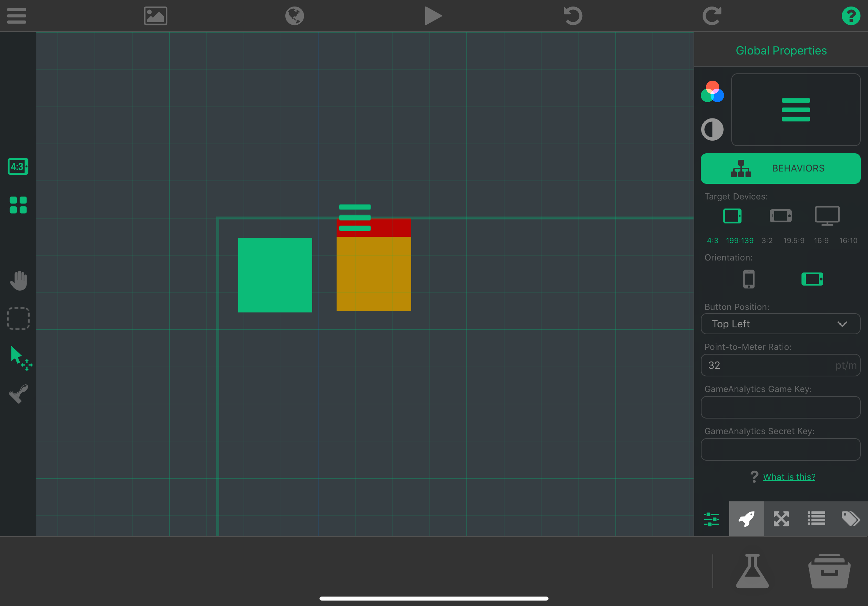The image size is (868, 606).
Task: Open world settings globe icon
Action: tap(294, 16)
